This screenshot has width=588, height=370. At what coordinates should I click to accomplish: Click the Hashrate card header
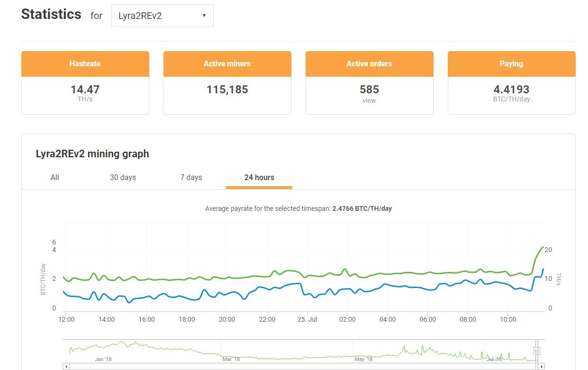click(x=85, y=63)
